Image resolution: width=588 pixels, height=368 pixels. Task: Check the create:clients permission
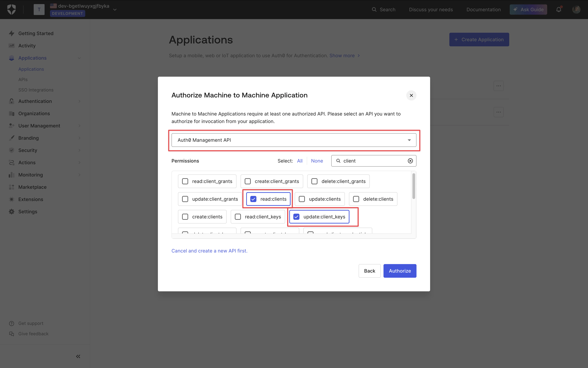[185, 217]
